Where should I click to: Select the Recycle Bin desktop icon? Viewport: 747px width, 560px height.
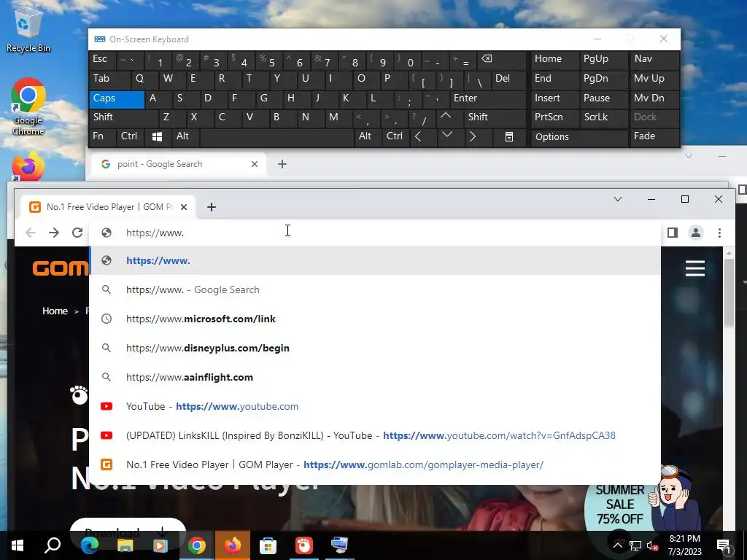[28, 28]
